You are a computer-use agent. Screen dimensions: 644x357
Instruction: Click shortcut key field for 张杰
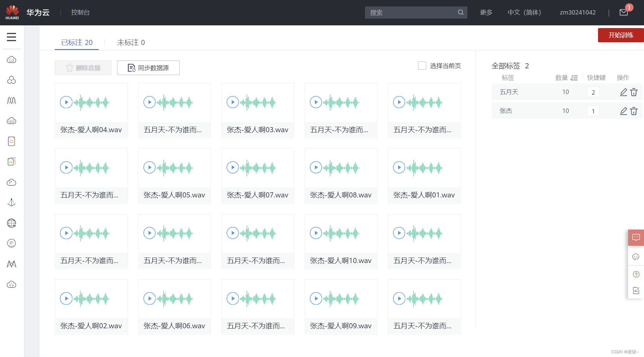(x=593, y=111)
